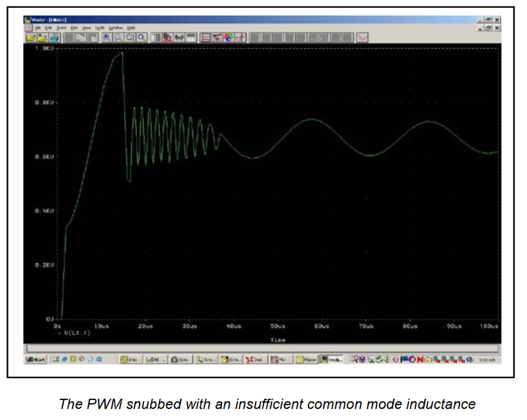Click the system tray clock

tap(486, 360)
